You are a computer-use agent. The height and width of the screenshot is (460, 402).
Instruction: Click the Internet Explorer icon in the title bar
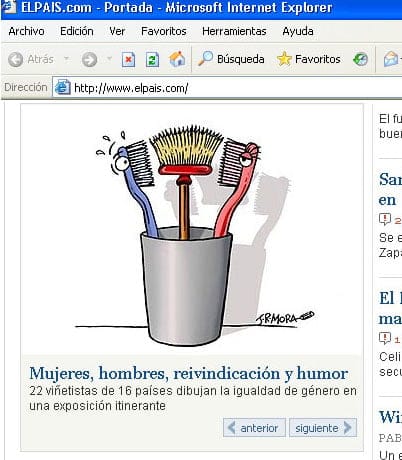tap(8, 6)
